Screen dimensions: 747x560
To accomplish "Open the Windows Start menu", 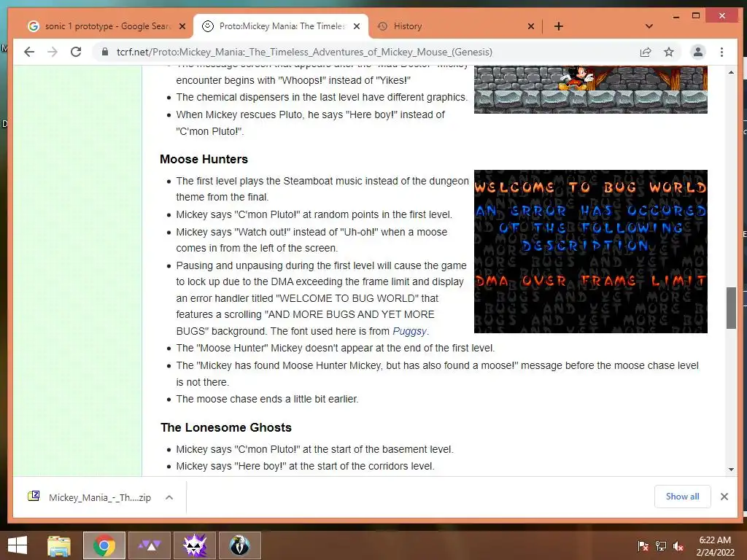I will 18,545.
